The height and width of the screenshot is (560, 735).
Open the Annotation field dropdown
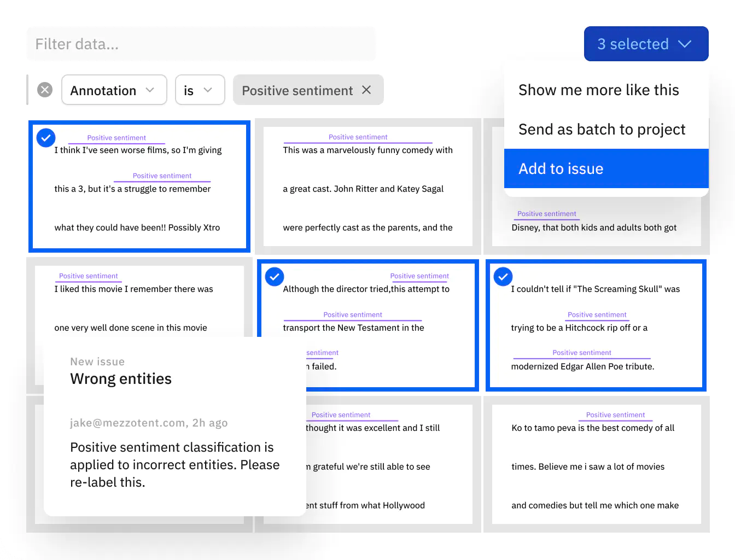point(114,90)
